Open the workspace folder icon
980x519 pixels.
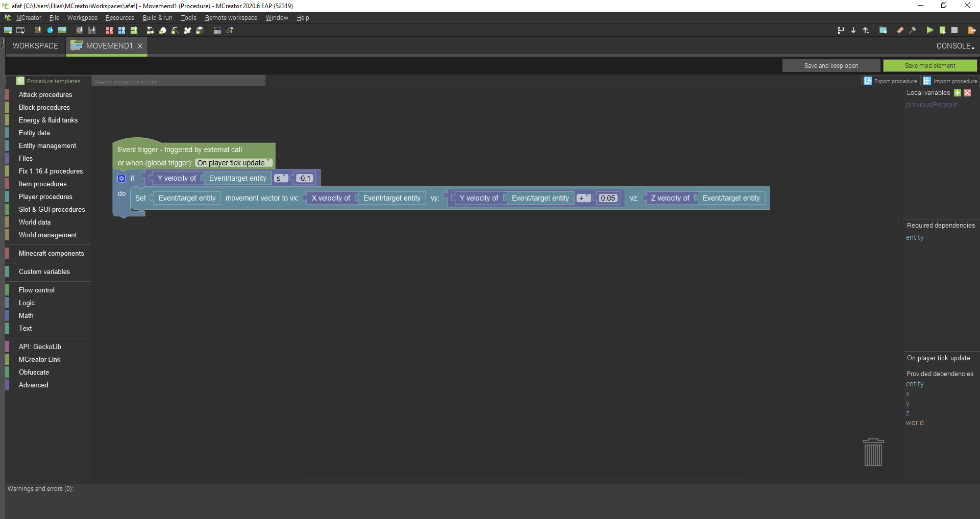[x=884, y=30]
